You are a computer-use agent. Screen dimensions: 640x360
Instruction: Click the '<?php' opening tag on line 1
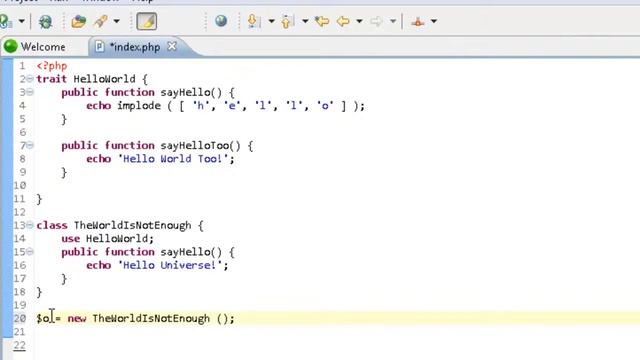click(52, 66)
